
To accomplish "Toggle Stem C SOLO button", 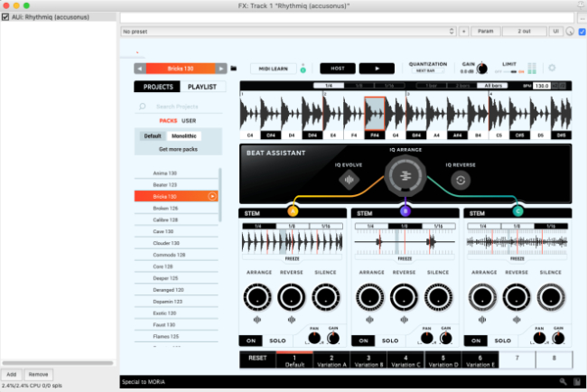I will pos(503,341).
